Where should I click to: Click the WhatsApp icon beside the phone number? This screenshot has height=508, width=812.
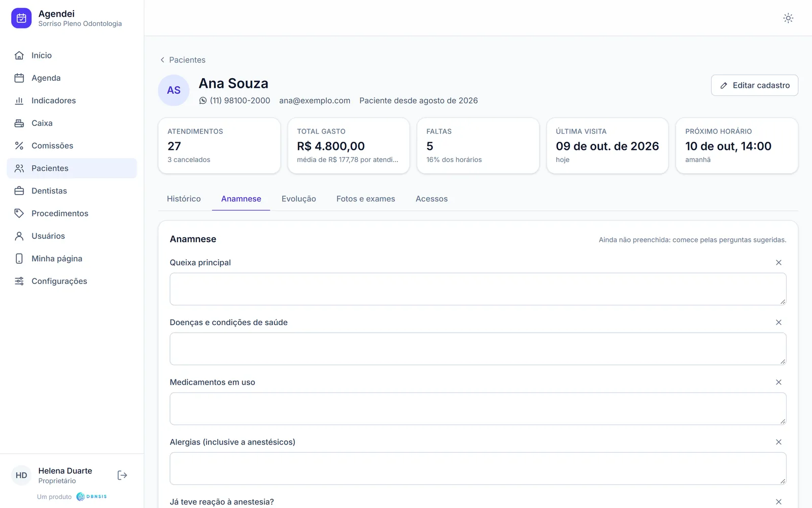click(203, 101)
